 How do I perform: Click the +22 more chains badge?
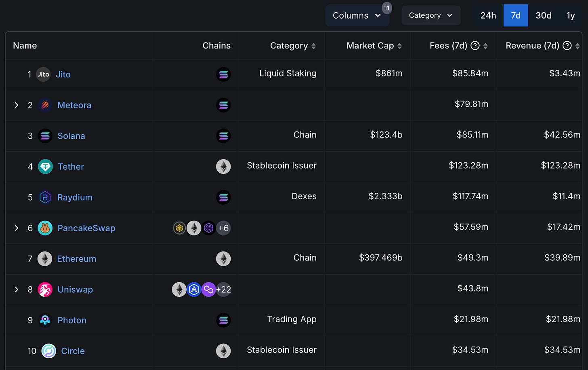[223, 290]
